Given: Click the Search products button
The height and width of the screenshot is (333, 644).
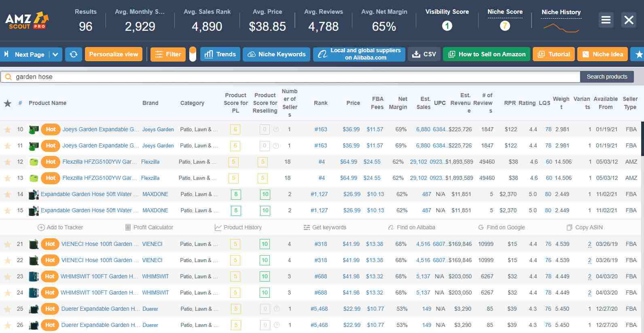Looking at the screenshot, I should pyautogui.click(x=607, y=77).
